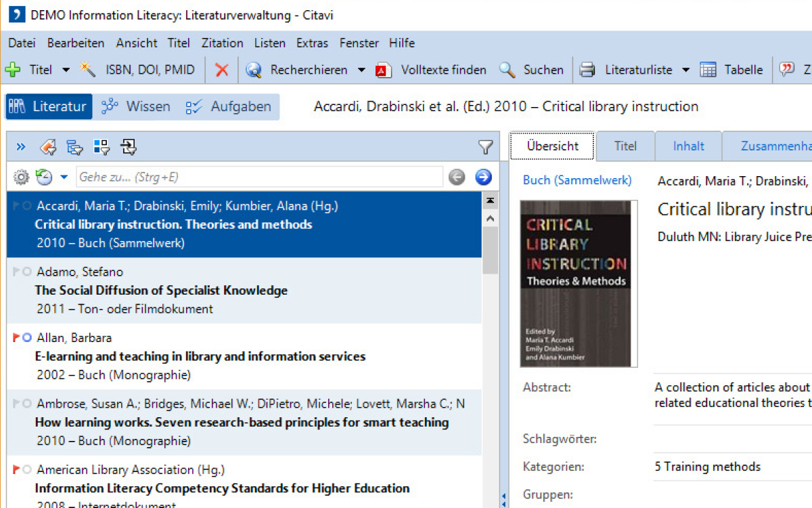This screenshot has height=508, width=812.
Task: Toggle the flag on Adamo, Stefano entry
Action: [16, 272]
